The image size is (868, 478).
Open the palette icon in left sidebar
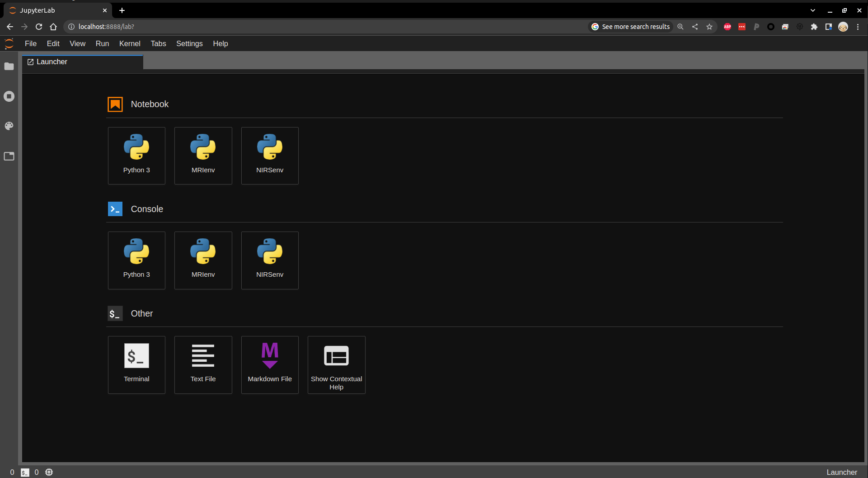point(9,126)
